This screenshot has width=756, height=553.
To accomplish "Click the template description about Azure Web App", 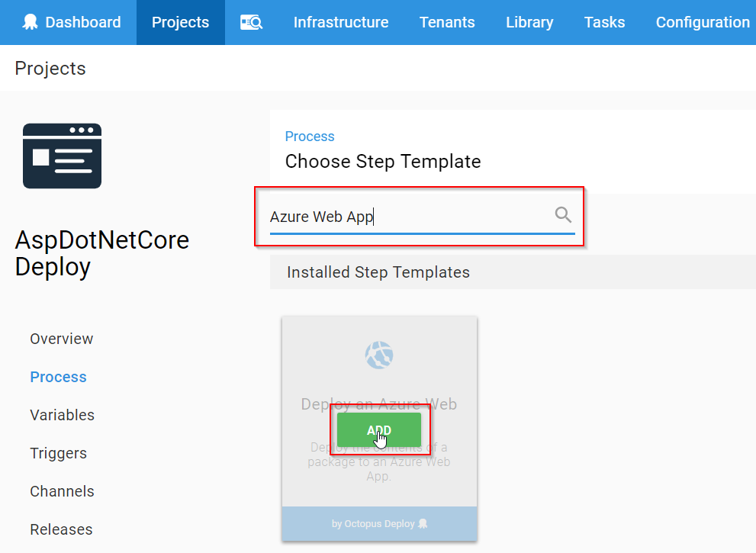I will click(379, 462).
